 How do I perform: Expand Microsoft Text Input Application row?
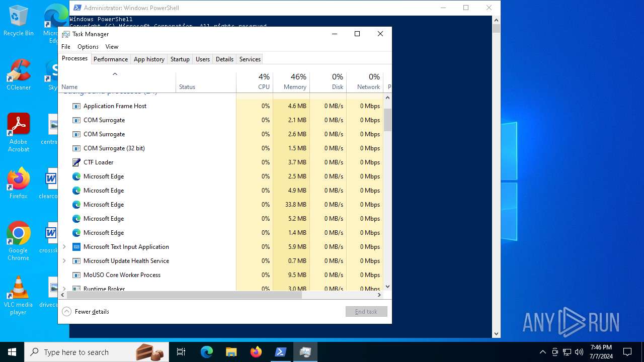point(64,247)
